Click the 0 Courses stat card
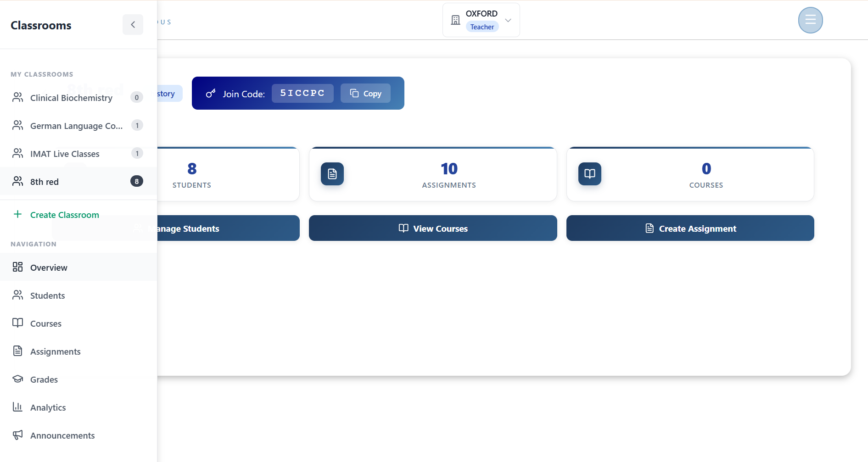Image resolution: width=868 pixels, height=462 pixels. tap(690, 174)
